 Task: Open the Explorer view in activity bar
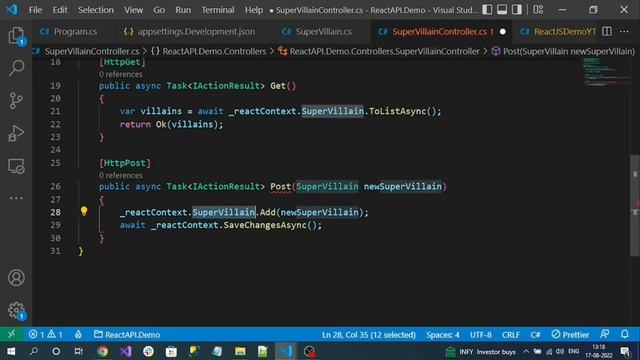(16, 36)
